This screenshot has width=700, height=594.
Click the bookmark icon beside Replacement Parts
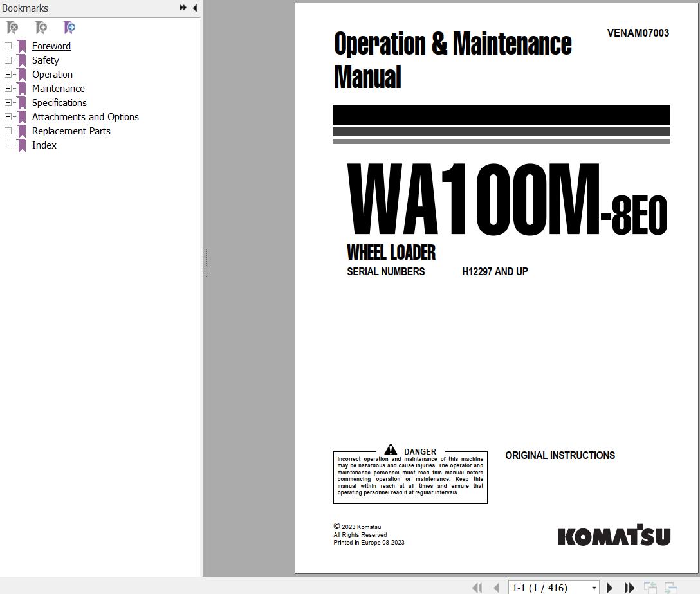tap(22, 130)
